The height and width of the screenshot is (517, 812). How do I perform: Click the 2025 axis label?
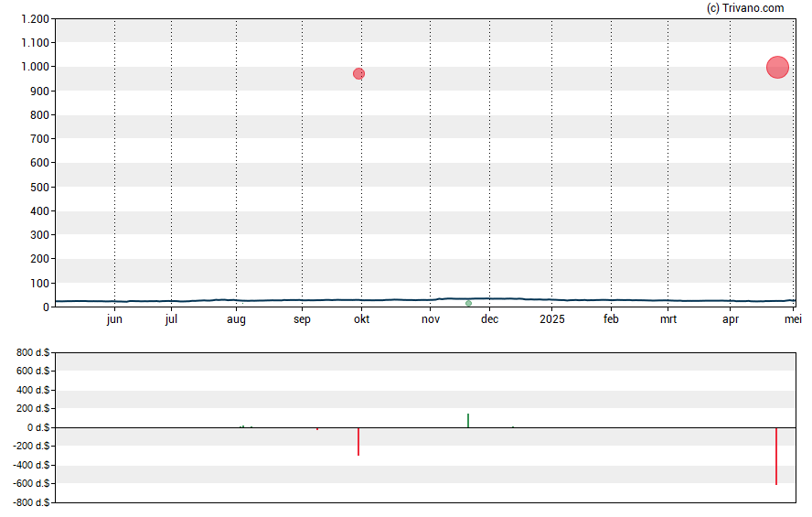pyautogui.click(x=552, y=318)
